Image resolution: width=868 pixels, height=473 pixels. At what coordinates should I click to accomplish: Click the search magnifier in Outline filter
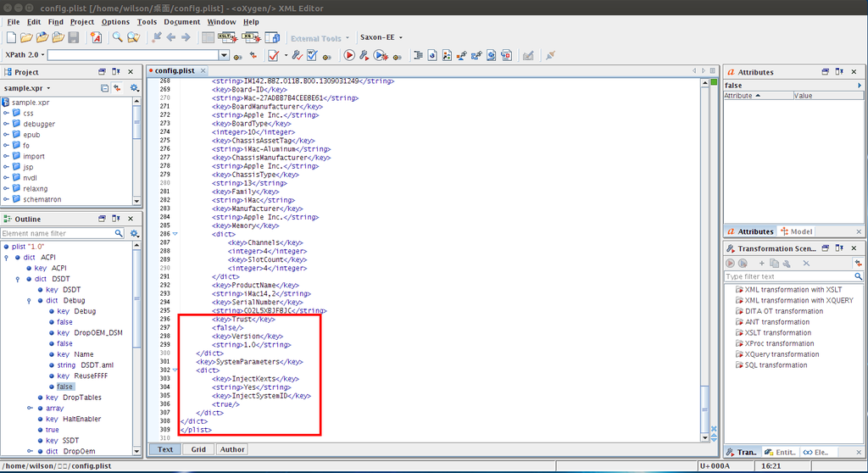[x=119, y=234]
